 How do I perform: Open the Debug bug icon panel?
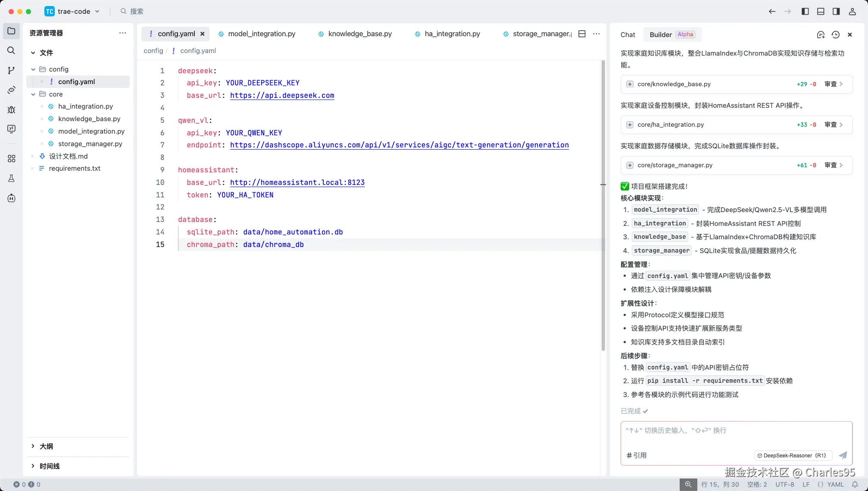point(11,109)
